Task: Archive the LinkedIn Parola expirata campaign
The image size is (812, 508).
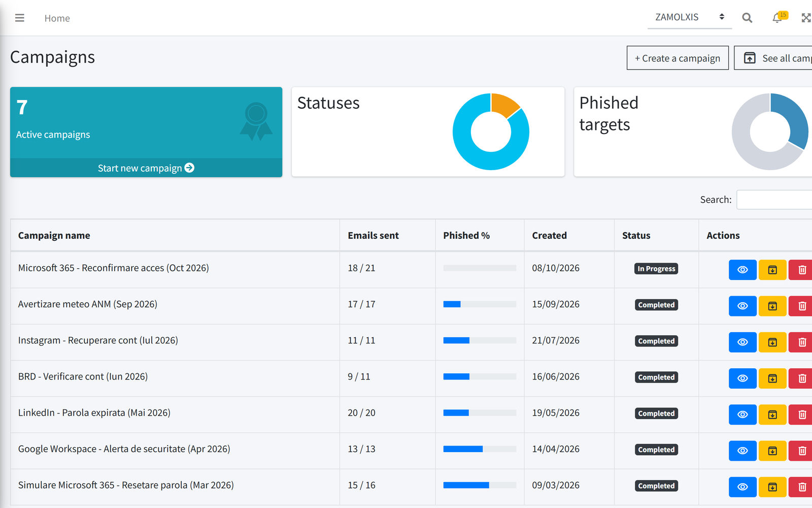Action: tap(772, 415)
